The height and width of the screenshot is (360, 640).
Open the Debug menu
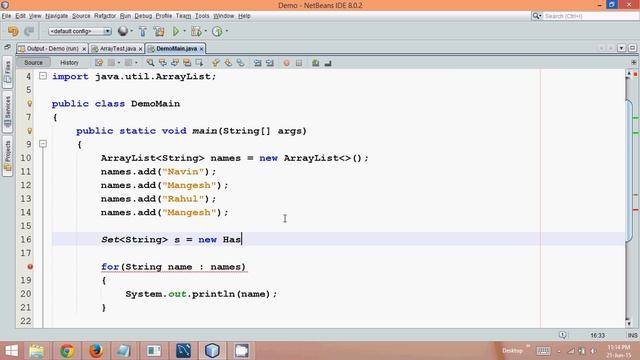click(143, 16)
